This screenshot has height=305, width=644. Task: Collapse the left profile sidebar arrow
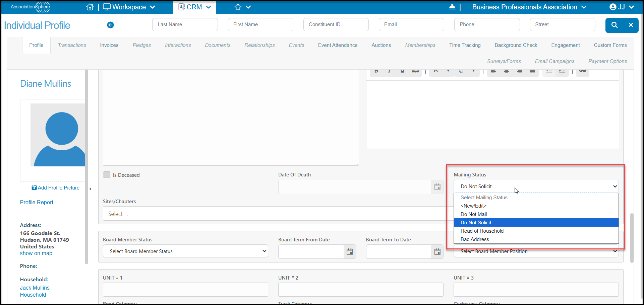point(90,189)
